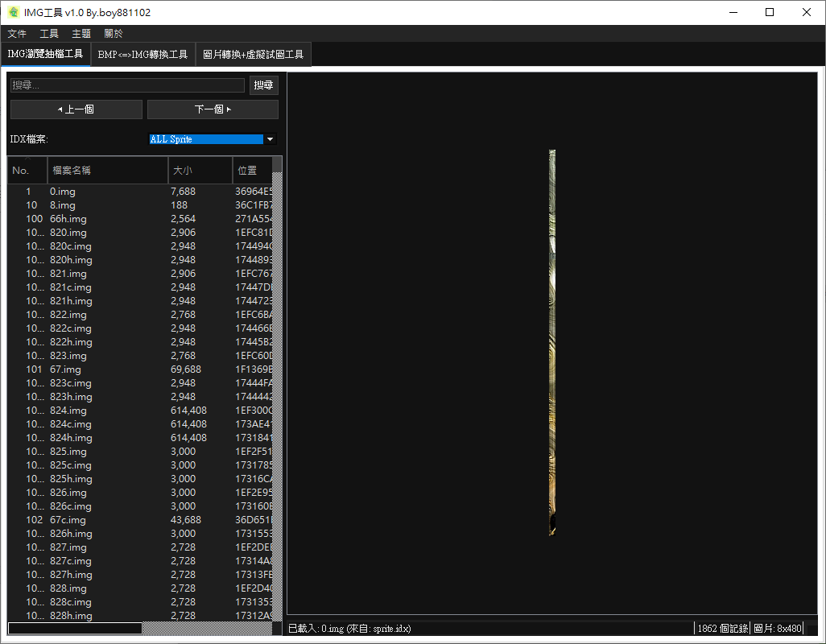This screenshot has width=826, height=644.
Task: Click the 1862 個記錄 status entry
Action: [723, 628]
